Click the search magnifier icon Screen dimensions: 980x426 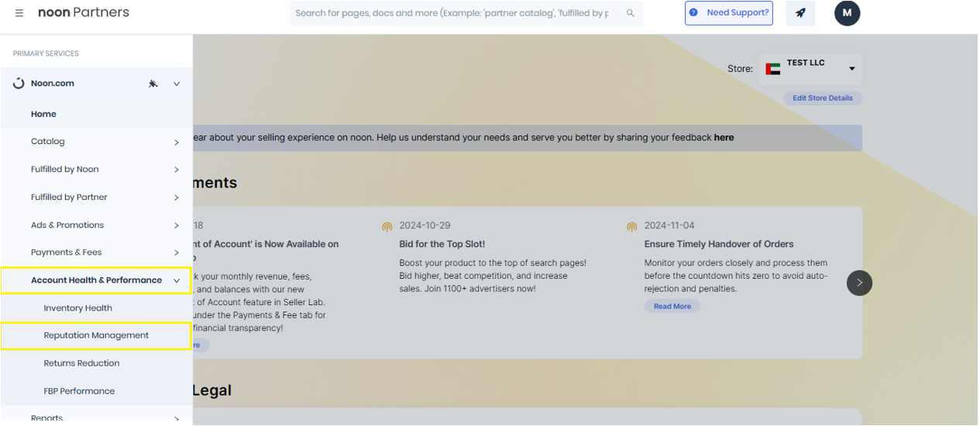point(631,13)
